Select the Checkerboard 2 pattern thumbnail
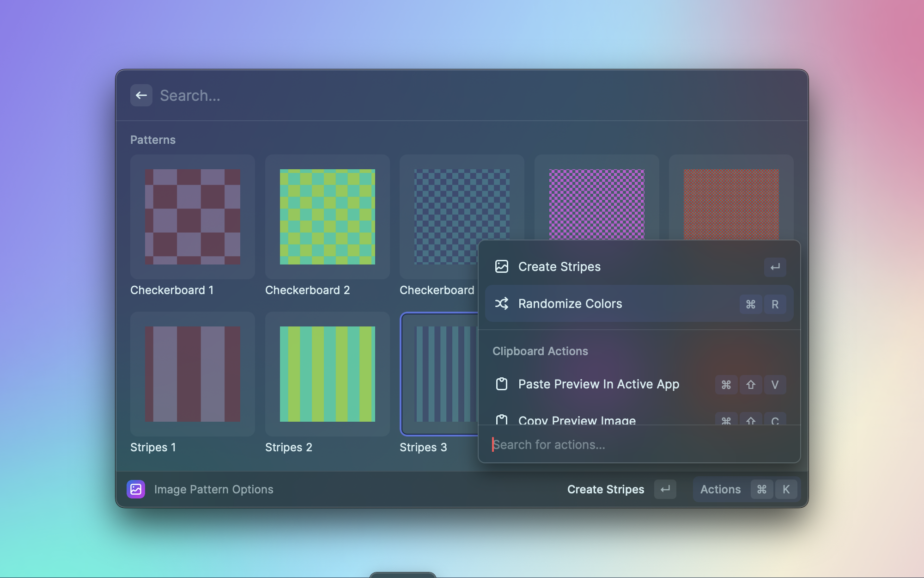 click(x=328, y=217)
